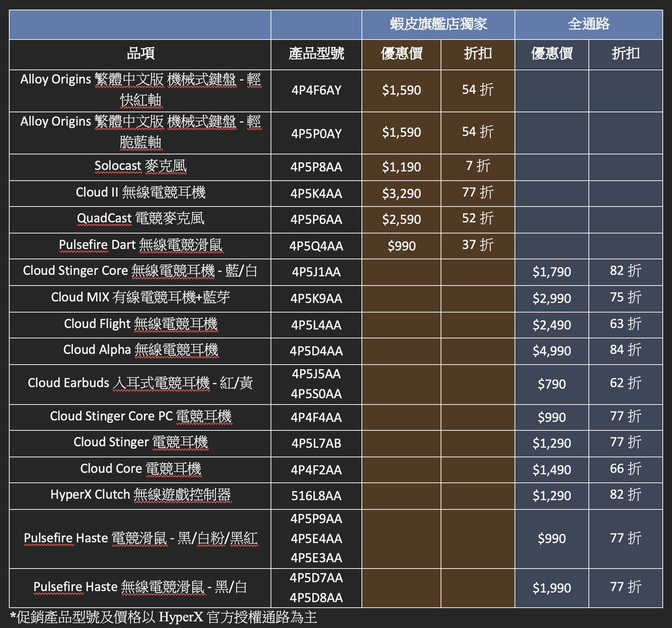Click the $790 price cell
672x628 pixels.
551,384
